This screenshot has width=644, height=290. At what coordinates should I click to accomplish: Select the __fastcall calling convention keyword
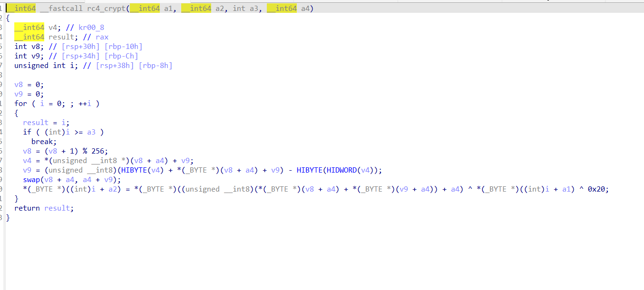[x=66, y=9]
